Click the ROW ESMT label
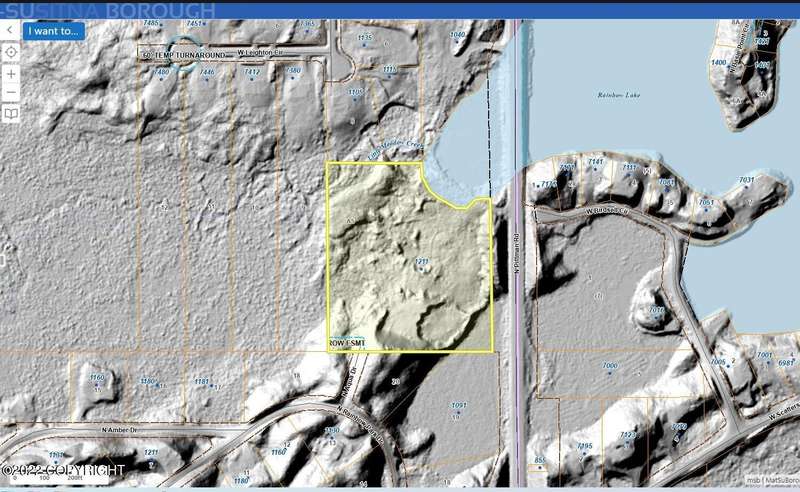Viewport: 800px width, 492px height. coord(348,342)
